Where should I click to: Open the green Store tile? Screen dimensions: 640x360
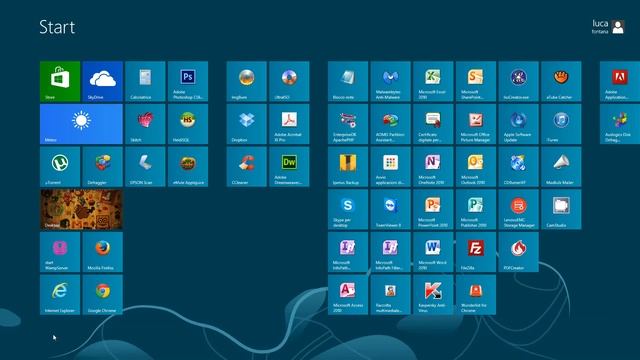pyautogui.click(x=60, y=81)
